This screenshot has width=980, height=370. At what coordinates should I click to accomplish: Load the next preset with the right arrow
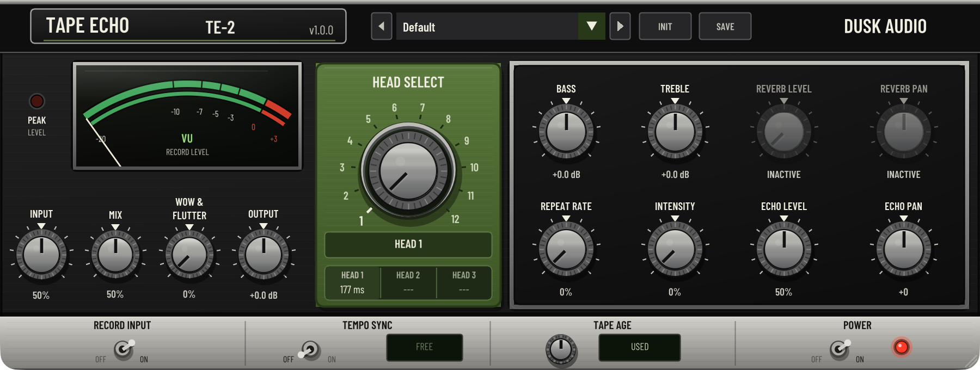tap(620, 26)
